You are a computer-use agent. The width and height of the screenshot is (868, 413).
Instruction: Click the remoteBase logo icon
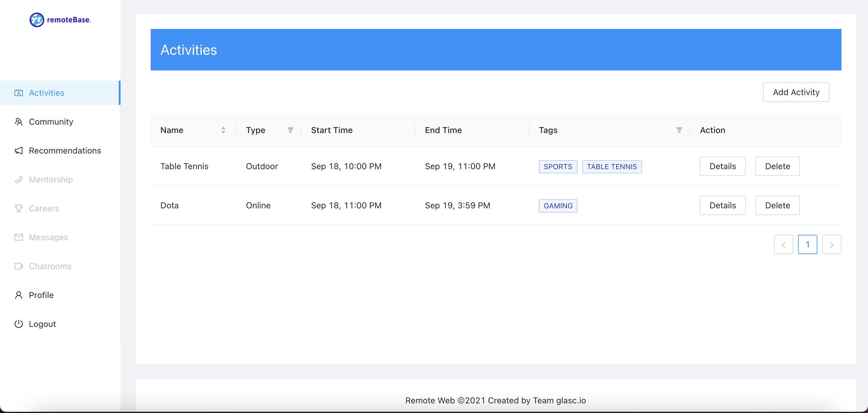pos(37,20)
